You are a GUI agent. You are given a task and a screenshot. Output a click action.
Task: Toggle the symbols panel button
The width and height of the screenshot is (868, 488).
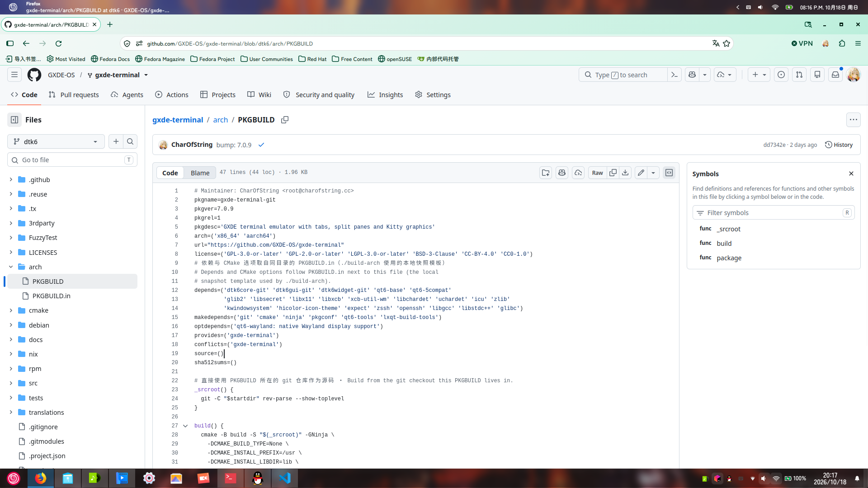coord(669,173)
